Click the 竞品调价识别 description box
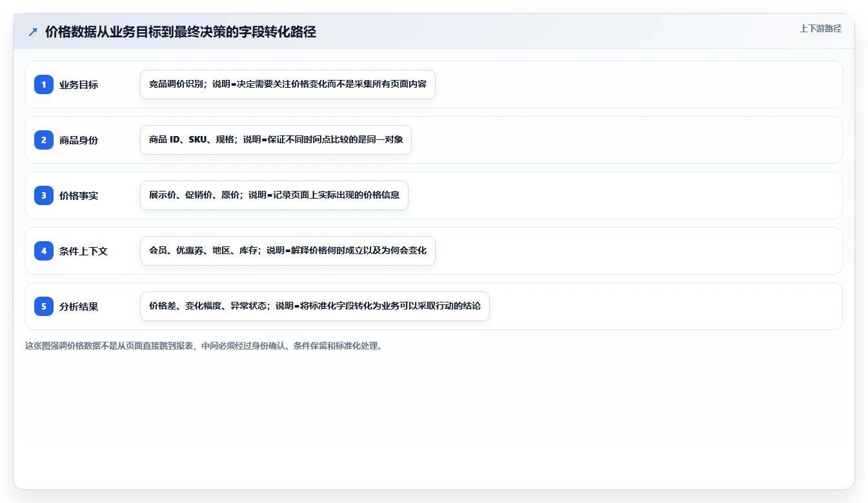Image resolution: width=868 pixels, height=503 pixels. coord(288,84)
